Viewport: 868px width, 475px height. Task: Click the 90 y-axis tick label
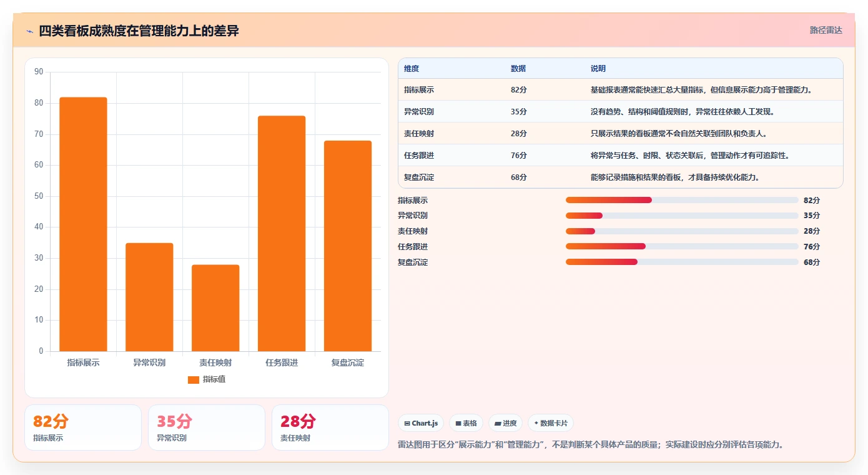39,72
